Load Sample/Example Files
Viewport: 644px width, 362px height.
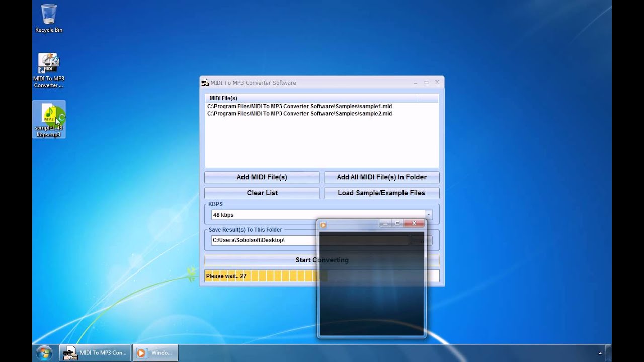click(x=381, y=193)
